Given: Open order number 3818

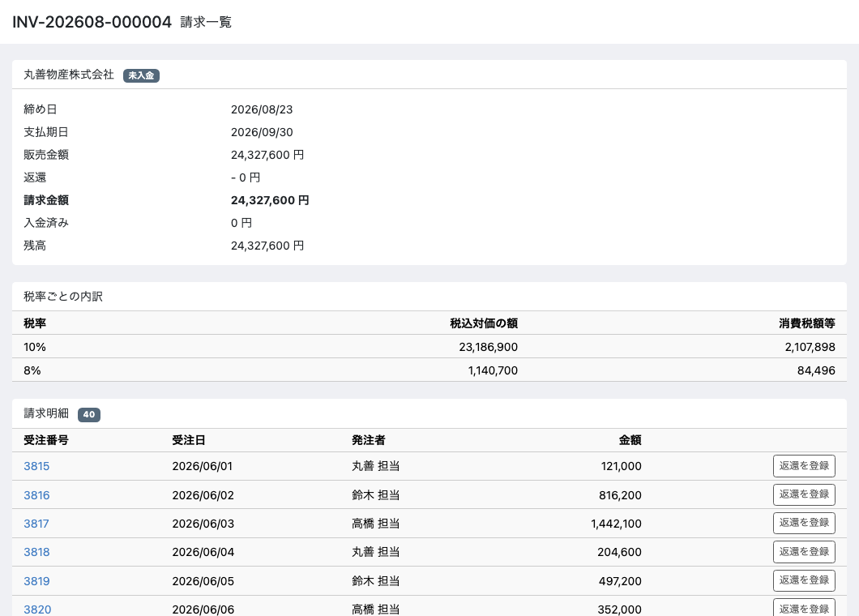Looking at the screenshot, I should (x=36, y=552).
